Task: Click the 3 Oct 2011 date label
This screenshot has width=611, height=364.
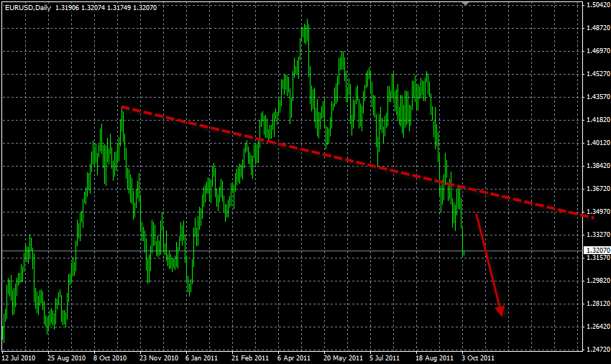Action: pyautogui.click(x=478, y=358)
